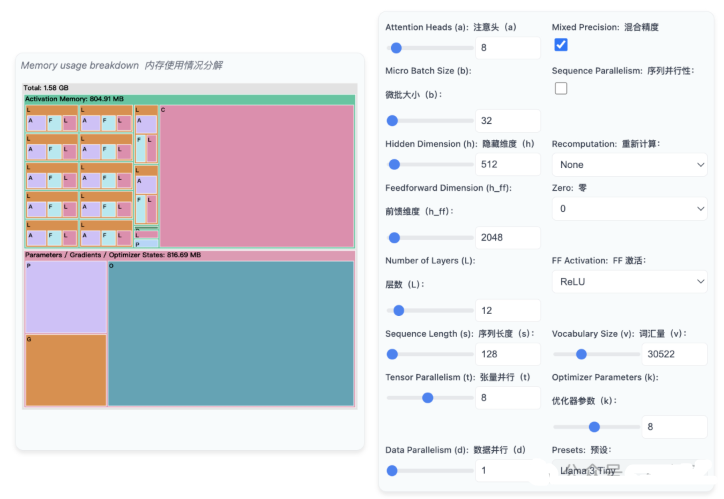Image resolution: width=724 pixels, height=499 pixels.
Task: Click the Feedforward Dimension slider
Action: (430, 238)
